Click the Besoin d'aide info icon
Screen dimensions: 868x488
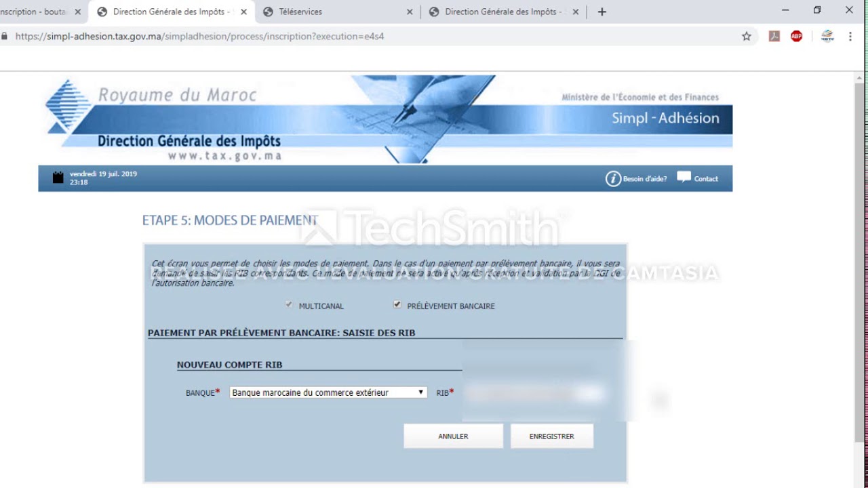tap(613, 179)
